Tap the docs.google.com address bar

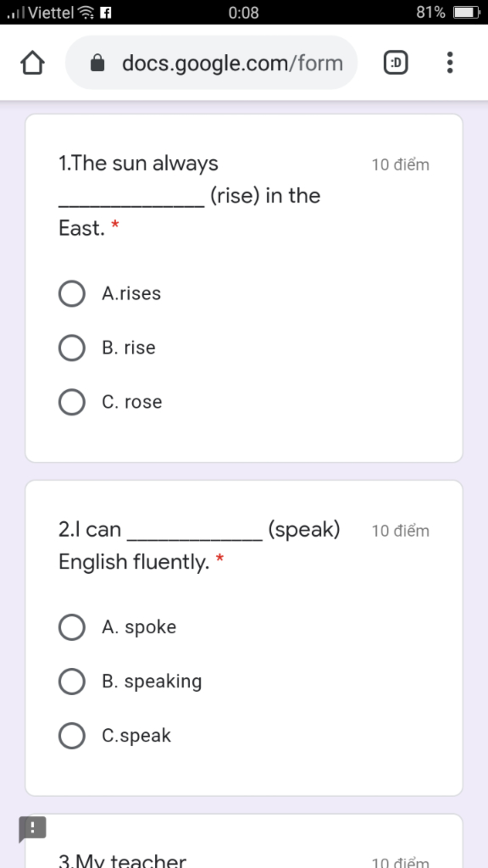point(211,62)
